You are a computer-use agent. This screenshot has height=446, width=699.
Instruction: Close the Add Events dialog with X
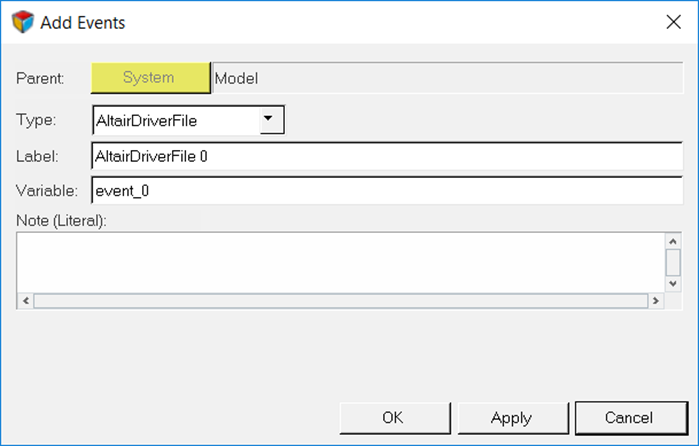673,21
